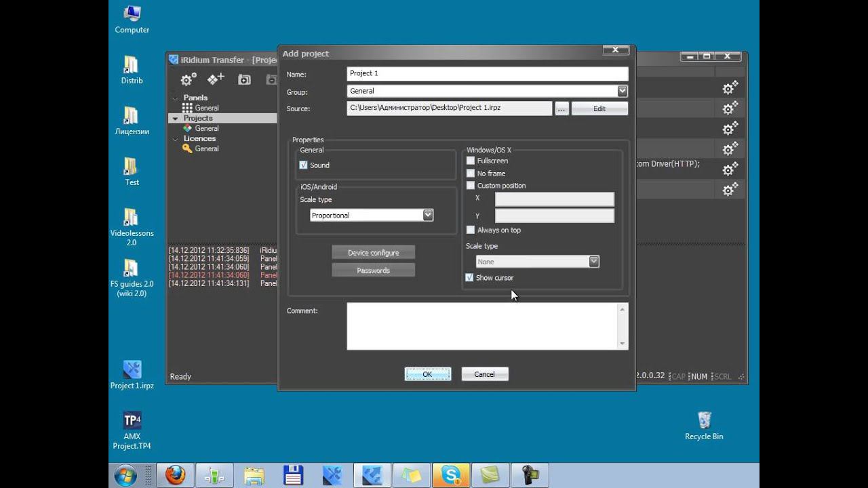
Task: Select General under Licences
Action: 207,148
